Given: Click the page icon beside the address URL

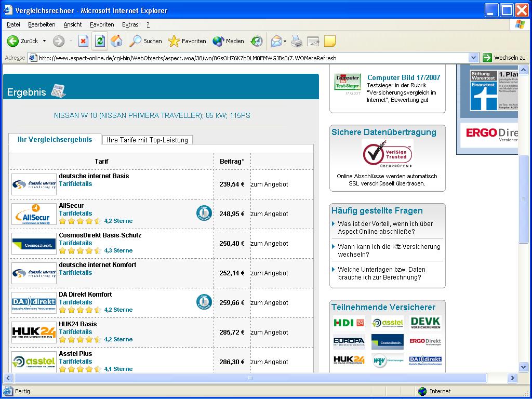Looking at the screenshot, I should pos(33,58).
